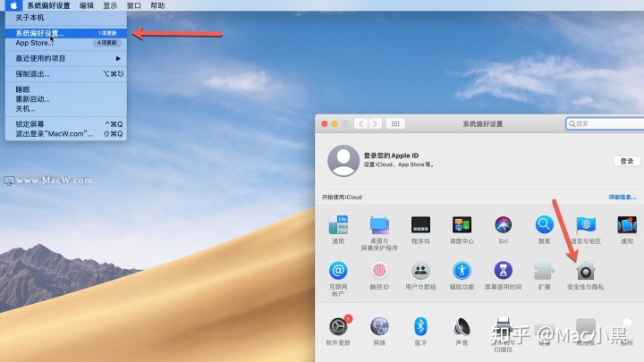This screenshot has height=362, width=644.
Task: Click the search field in System Preferences
Action: pos(605,123)
